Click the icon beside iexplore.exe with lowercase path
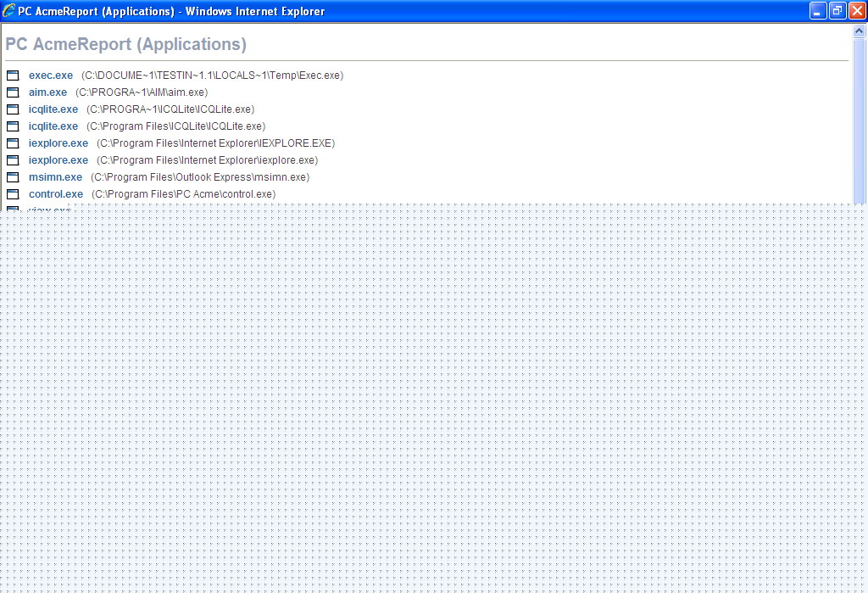The height and width of the screenshot is (593, 868). 13,160
